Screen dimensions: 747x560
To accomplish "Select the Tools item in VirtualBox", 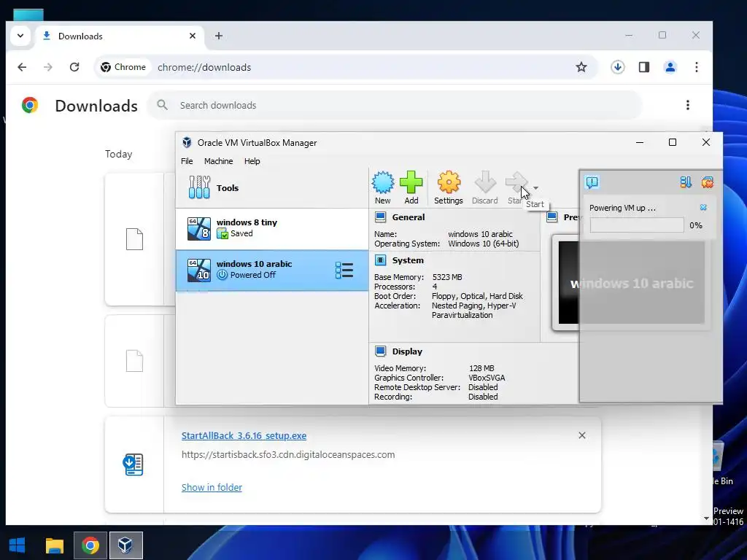I will (x=272, y=187).
